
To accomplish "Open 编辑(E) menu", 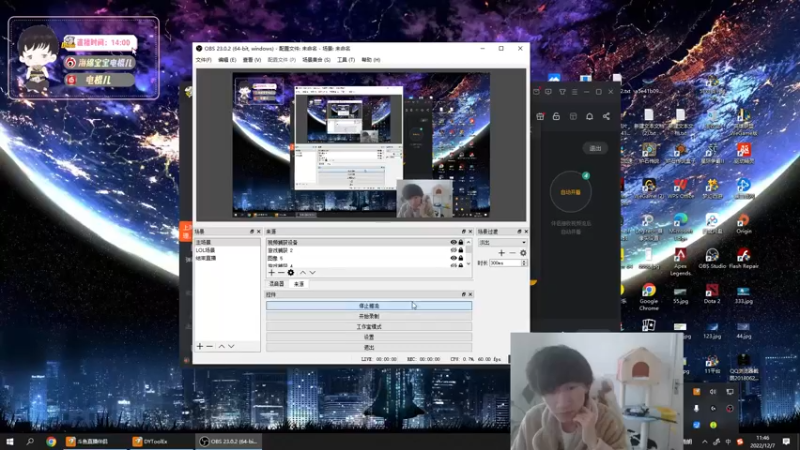I will [227, 60].
